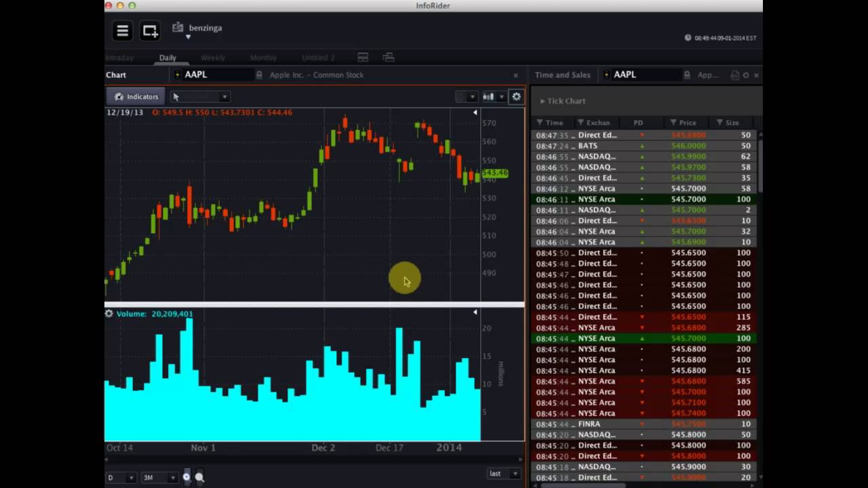Open the Time and Sales settings gear
The height and width of the screenshot is (488, 868).
746,75
